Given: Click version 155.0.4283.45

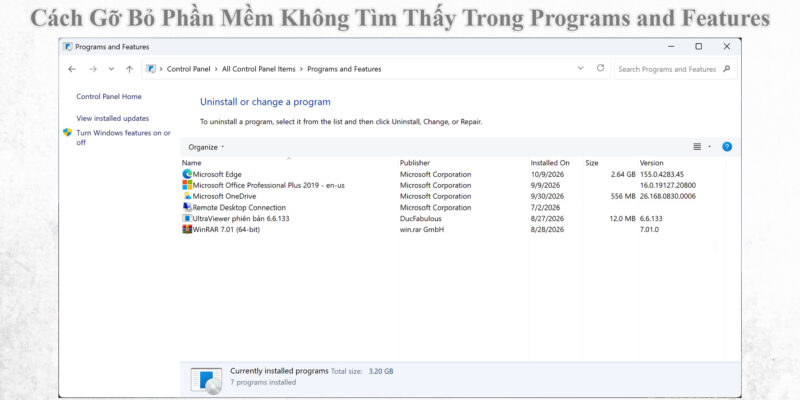Looking at the screenshot, I should pos(662,174).
